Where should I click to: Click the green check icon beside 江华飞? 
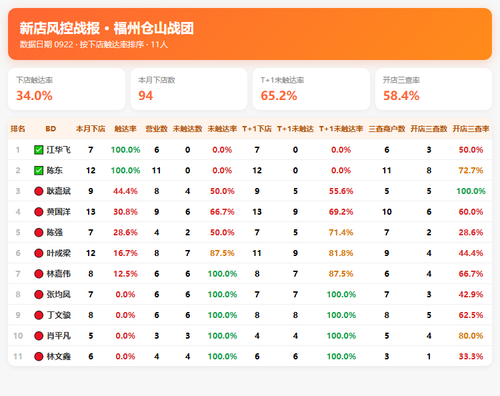39,150
